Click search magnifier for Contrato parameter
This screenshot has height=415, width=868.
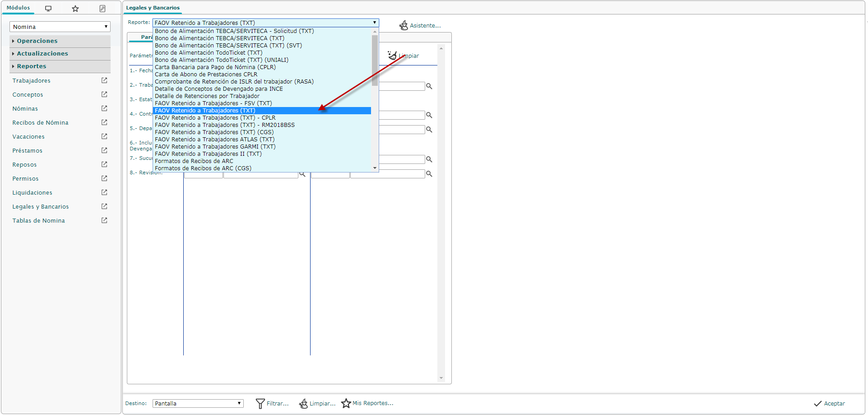tap(429, 115)
